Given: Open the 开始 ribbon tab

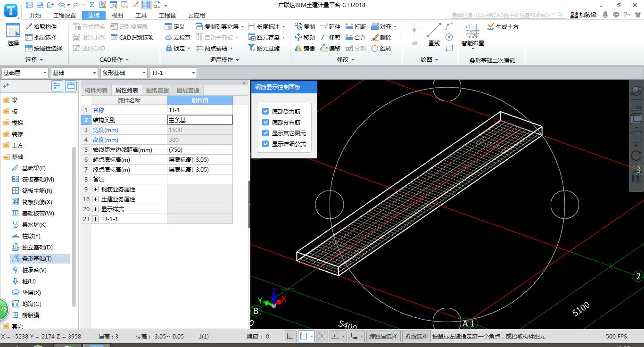Looking at the screenshot, I should [x=35, y=15].
